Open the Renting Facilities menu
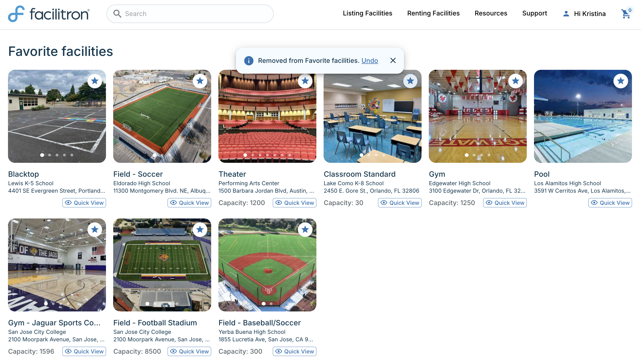This screenshot has width=641, height=364. coord(433,13)
